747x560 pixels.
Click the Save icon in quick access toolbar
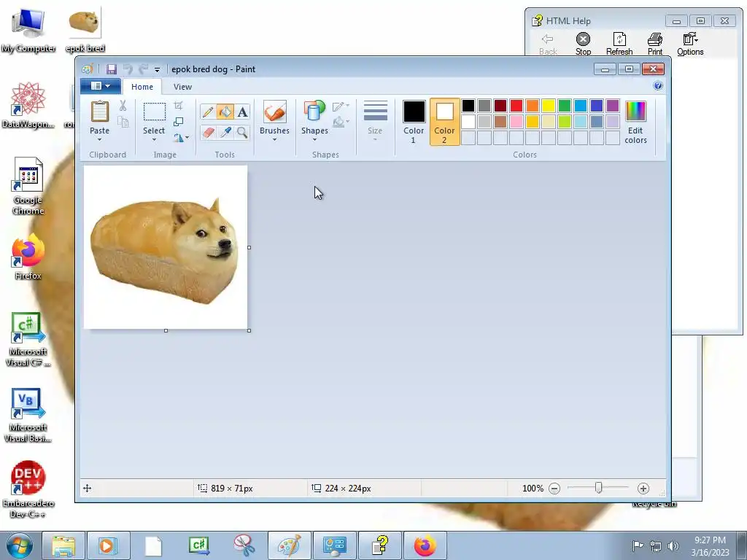tap(111, 69)
